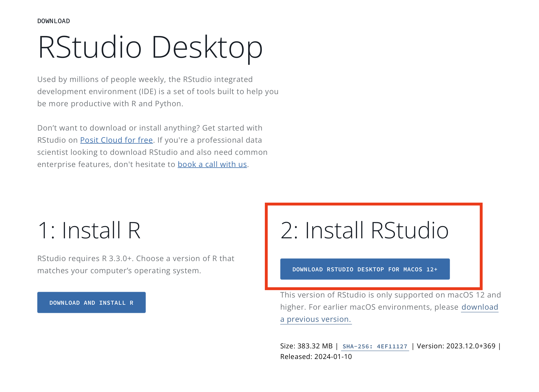
Task: Click the Released: 2024-01-10 date text
Action: click(316, 357)
